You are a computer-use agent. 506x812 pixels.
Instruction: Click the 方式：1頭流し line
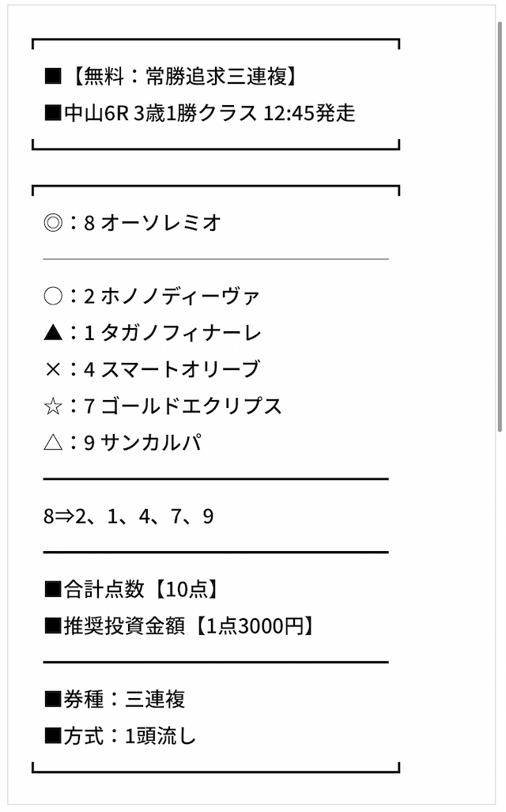coord(120,736)
